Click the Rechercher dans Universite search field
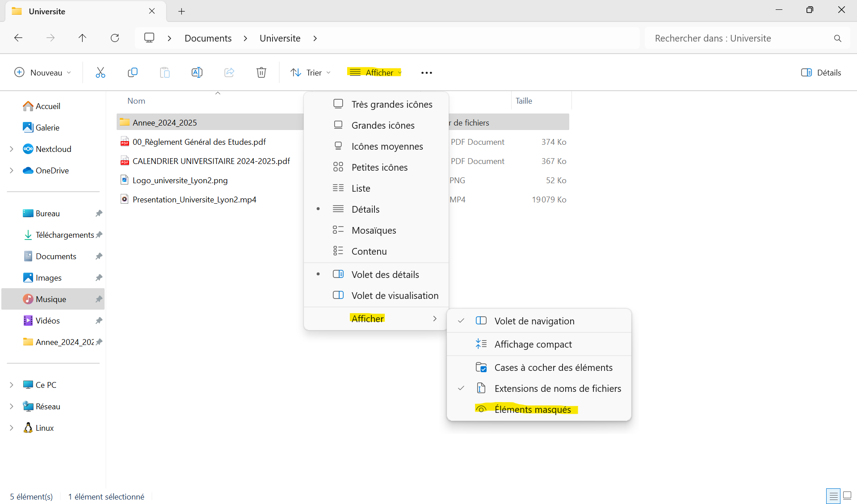 click(x=737, y=38)
